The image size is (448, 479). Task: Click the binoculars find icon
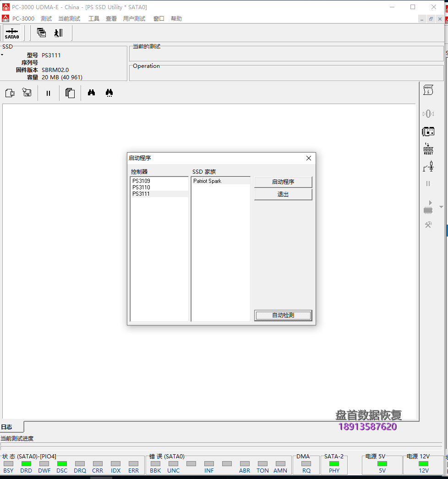coord(91,93)
